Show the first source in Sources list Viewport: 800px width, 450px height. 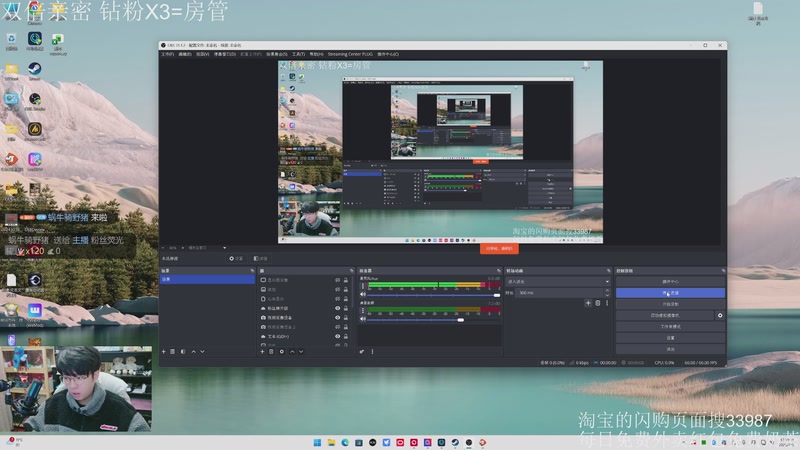[337, 280]
